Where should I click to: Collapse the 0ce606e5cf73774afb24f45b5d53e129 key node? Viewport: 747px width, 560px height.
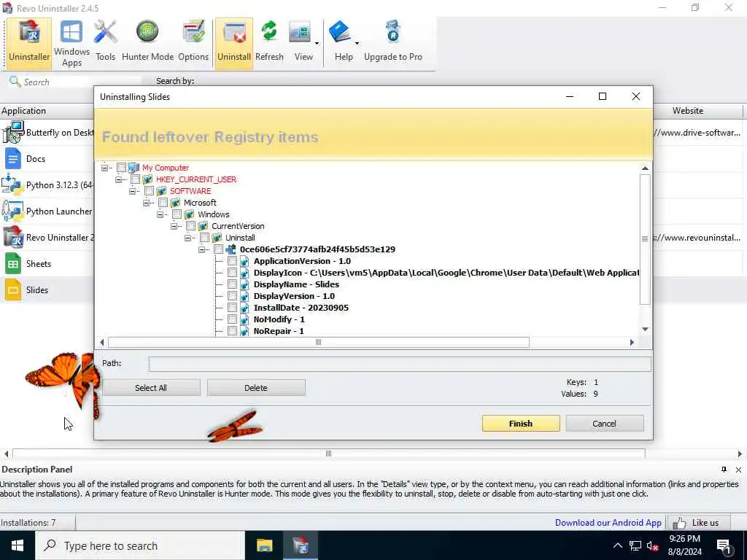tap(201, 249)
